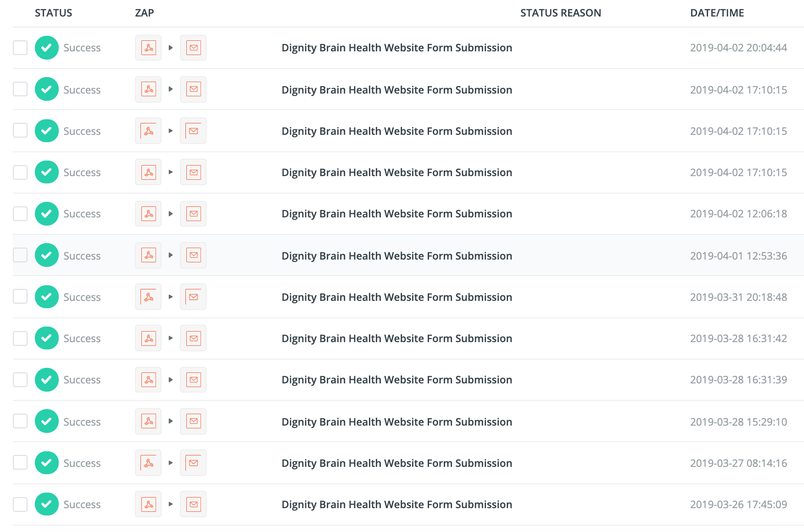Viewport: 804px width, 532px height.
Task: Click Success label in 2019-03-26 17:45:09 row
Action: (x=82, y=504)
